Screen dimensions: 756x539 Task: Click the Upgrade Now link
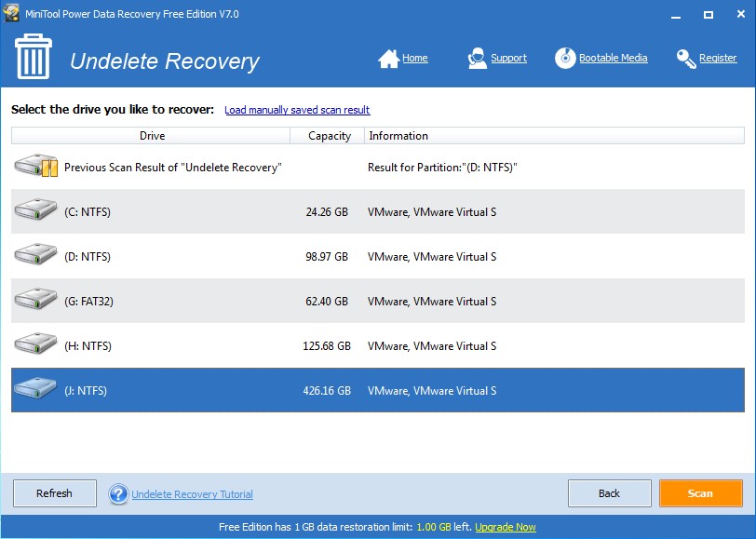[x=506, y=527]
